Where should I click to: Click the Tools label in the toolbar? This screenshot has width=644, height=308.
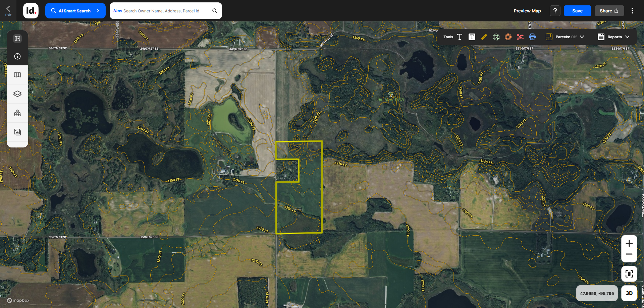pos(448,37)
